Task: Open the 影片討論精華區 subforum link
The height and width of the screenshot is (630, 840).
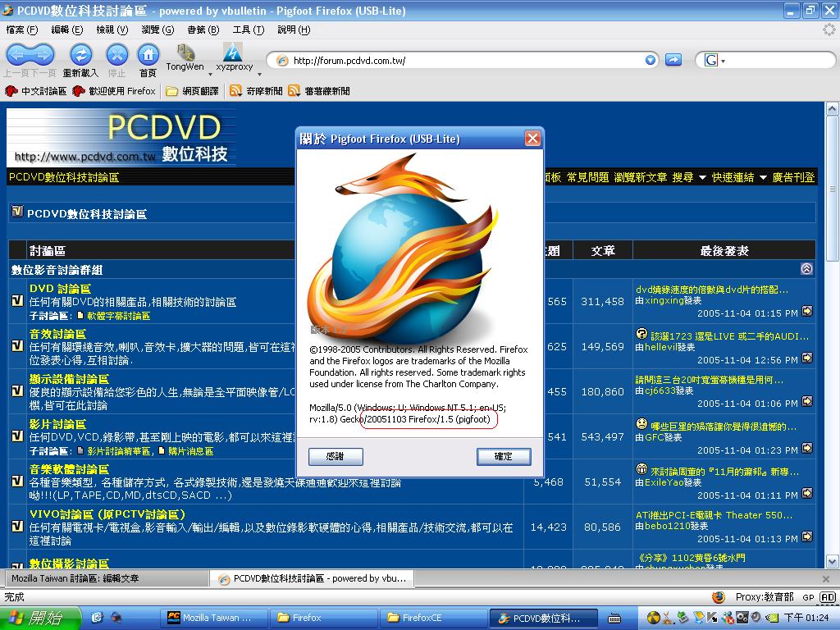Action: pos(118,451)
